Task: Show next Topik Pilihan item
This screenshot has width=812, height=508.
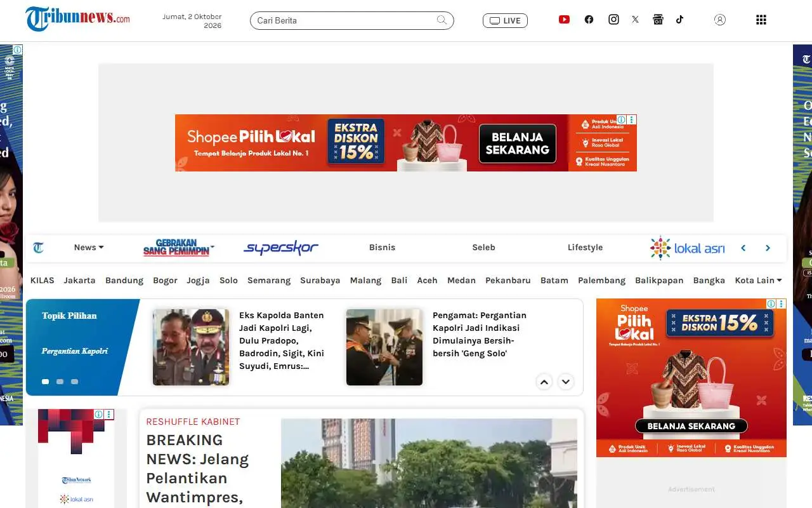Action: pyautogui.click(x=566, y=382)
